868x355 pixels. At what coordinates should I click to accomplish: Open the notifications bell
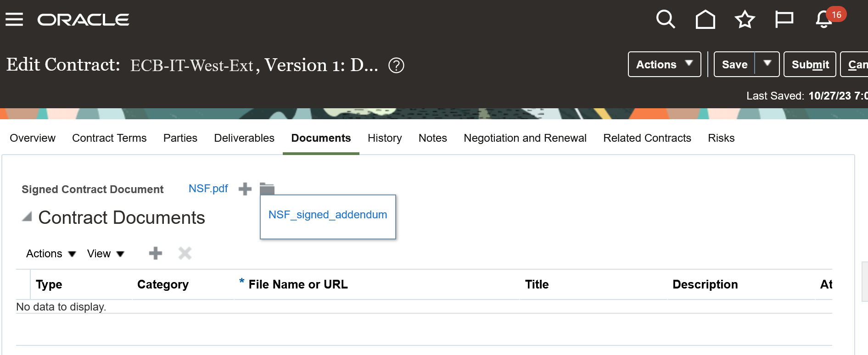point(824,19)
